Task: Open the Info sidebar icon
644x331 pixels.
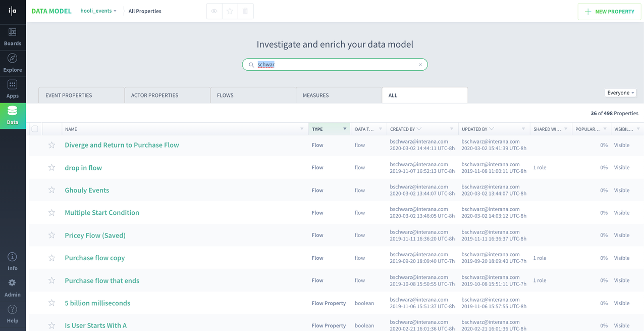Action: [x=13, y=257]
